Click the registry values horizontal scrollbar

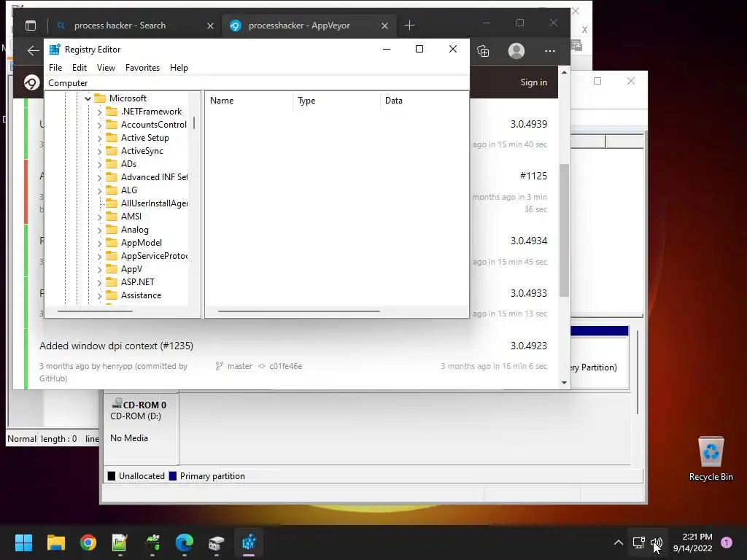(298, 311)
